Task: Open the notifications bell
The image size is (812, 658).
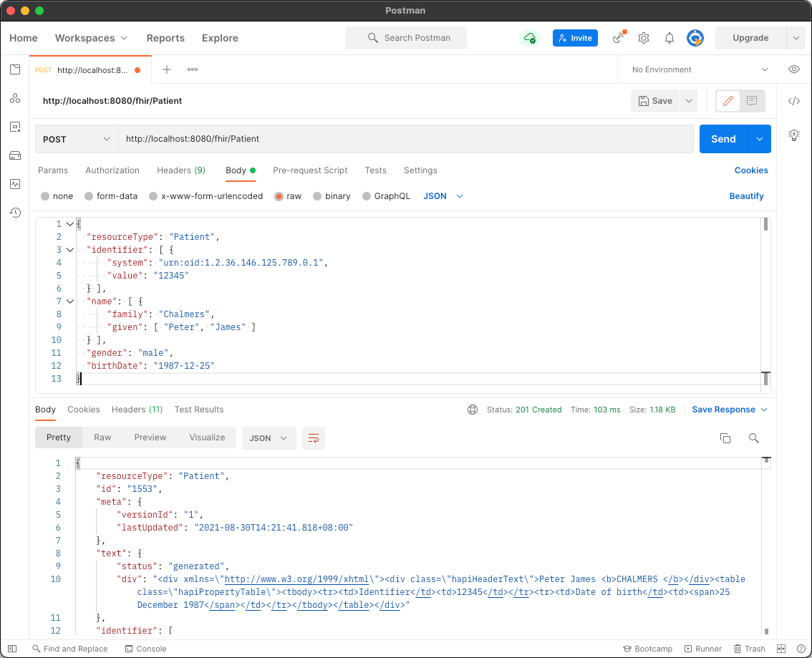Action: [669, 38]
